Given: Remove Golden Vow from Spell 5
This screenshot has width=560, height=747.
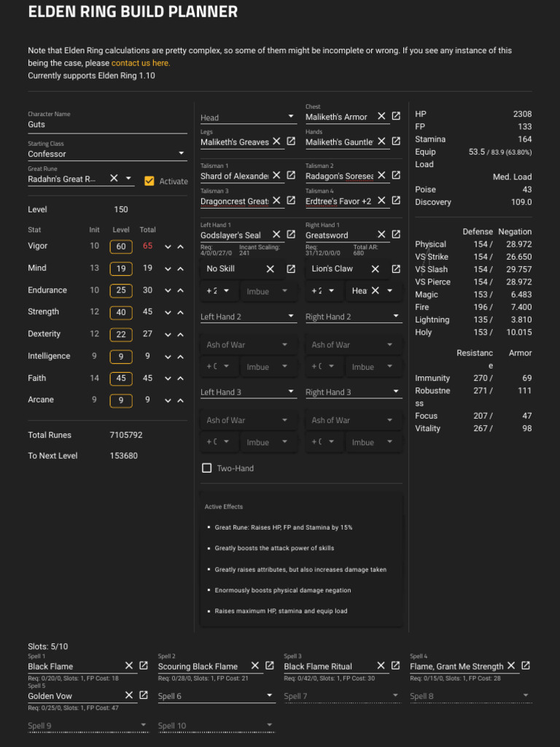Looking at the screenshot, I should click(129, 695).
